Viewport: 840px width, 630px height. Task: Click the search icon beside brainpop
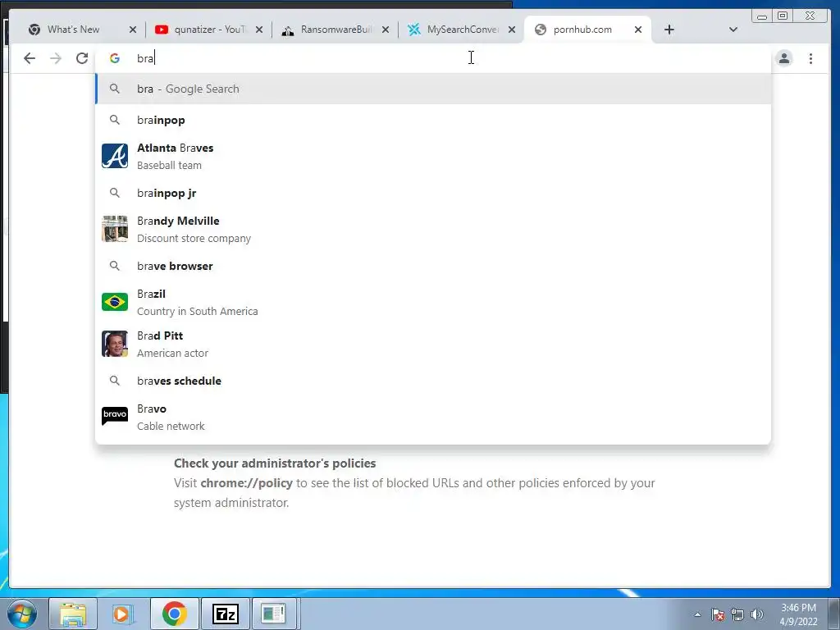pos(115,120)
